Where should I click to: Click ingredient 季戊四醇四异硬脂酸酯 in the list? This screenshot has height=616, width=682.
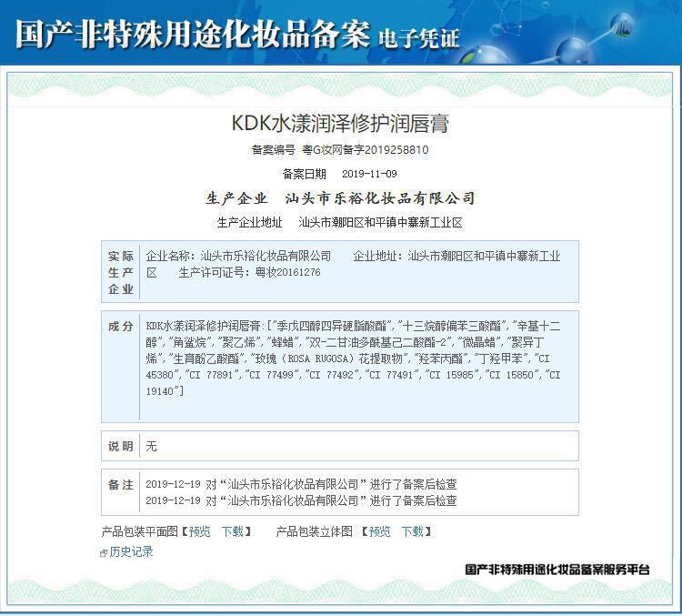(x=331, y=326)
